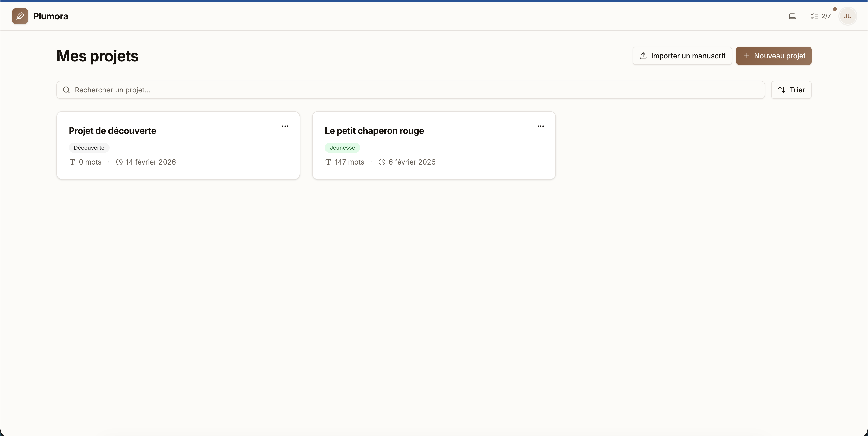Open the Projet de découverte card title
Image resolution: width=868 pixels, height=436 pixels.
tap(112, 131)
